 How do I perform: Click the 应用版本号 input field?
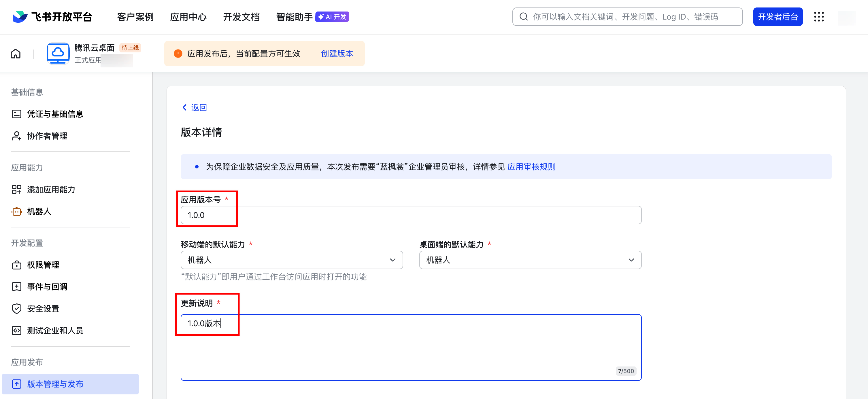coord(410,215)
